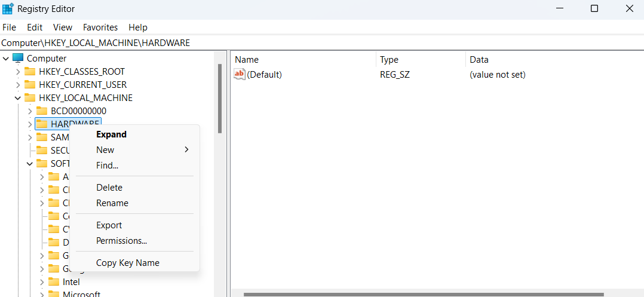Open the Favorites menu
Viewport: 644px width, 297px height.
(x=100, y=27)
